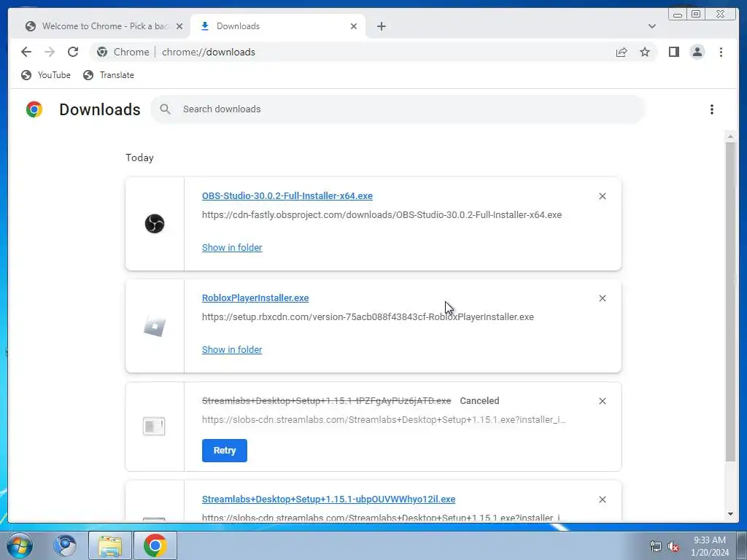Open Streamlabs+Desktop+Setup+1.15.1-ubpOUVWWhyo12il.exe link
747x560 pixels.
pos(329,499)
